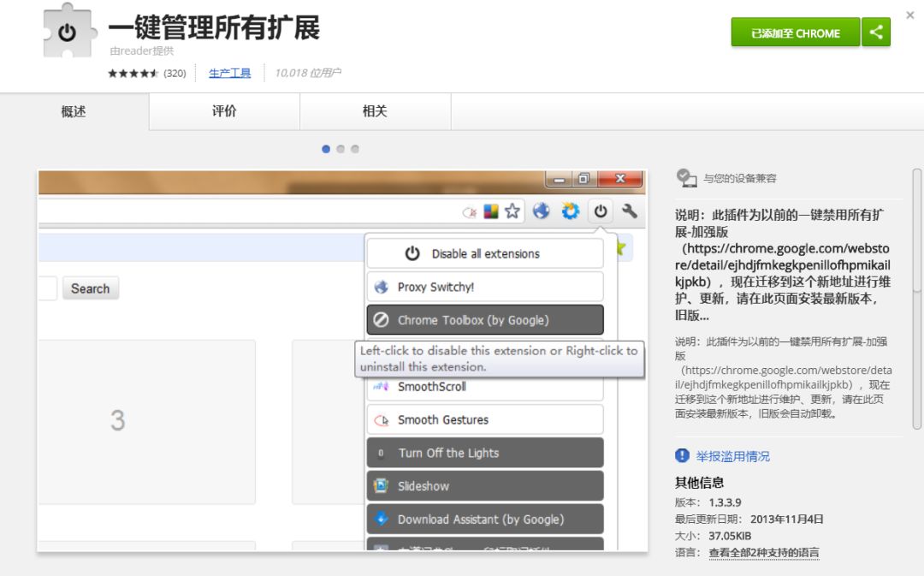Select the first carousel dot

coord(326,149)
